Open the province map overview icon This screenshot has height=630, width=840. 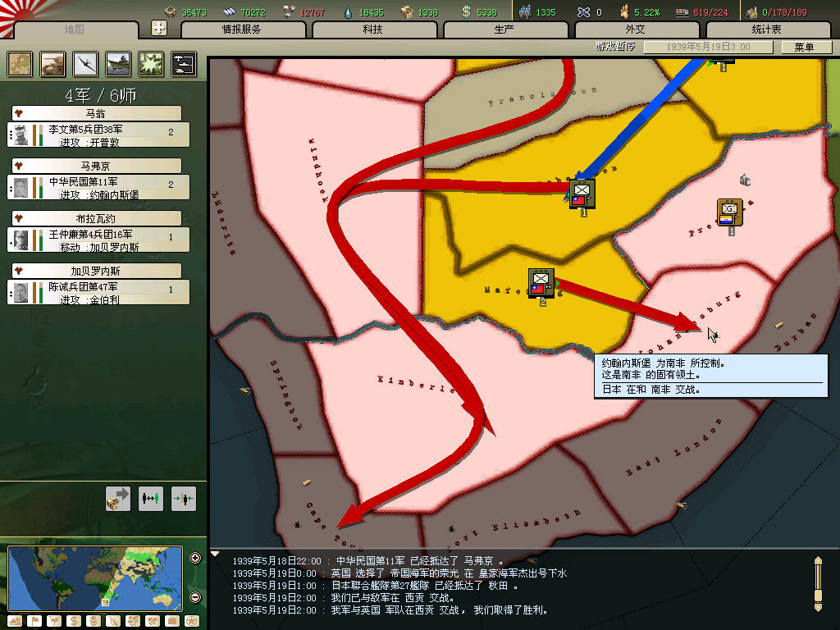pyautogui.click(x=21, y=64)
